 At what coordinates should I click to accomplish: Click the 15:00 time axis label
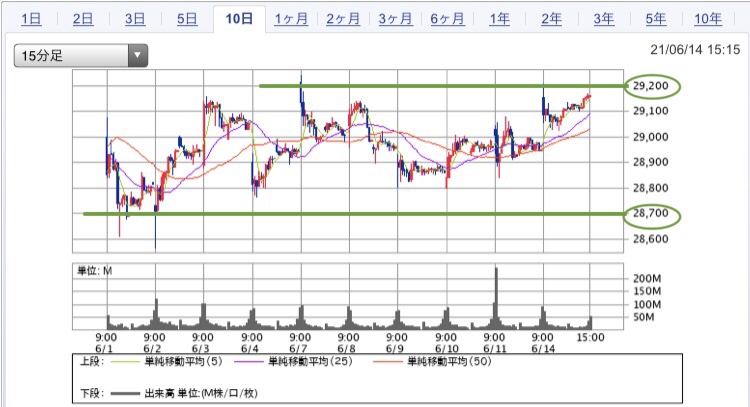click(x=590, y=338)
